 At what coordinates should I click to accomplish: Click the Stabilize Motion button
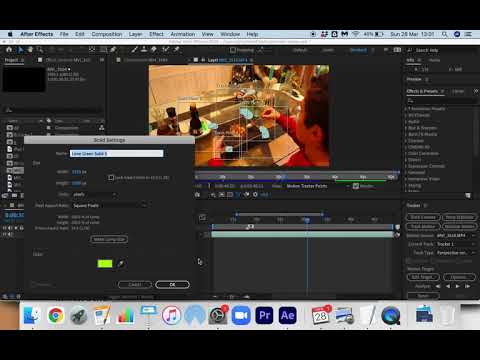[460, 226]
